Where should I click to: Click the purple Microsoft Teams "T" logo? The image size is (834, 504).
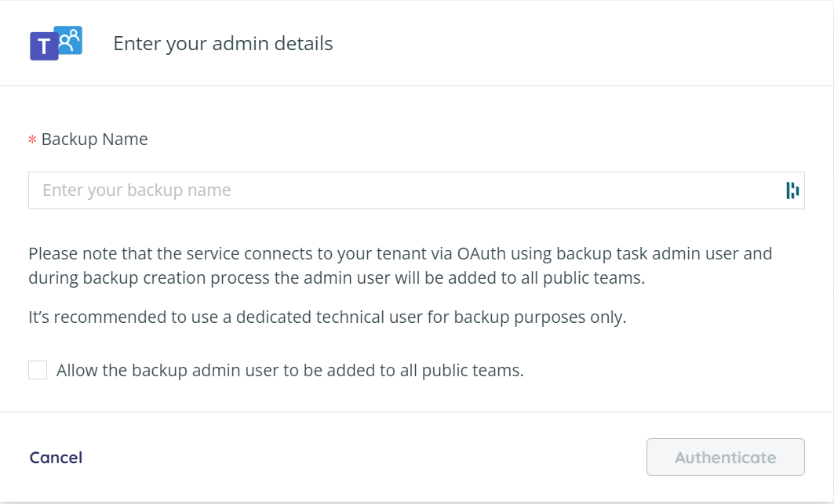(x=42, y=45)
